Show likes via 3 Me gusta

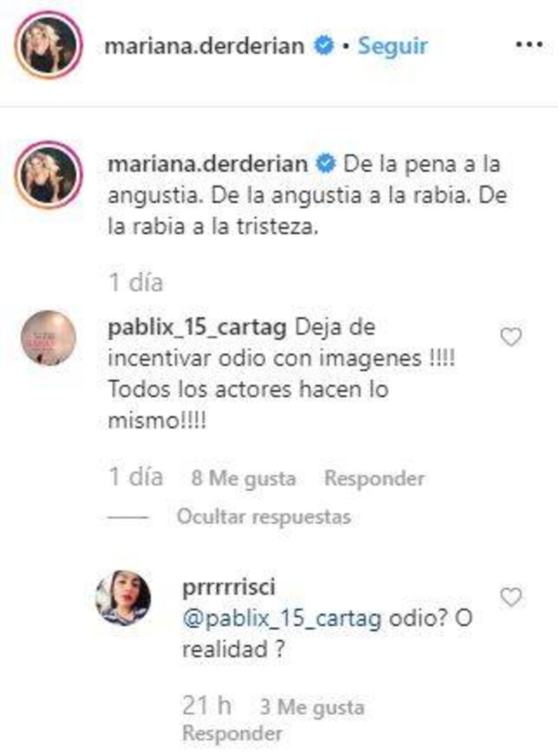click(312, 707)
